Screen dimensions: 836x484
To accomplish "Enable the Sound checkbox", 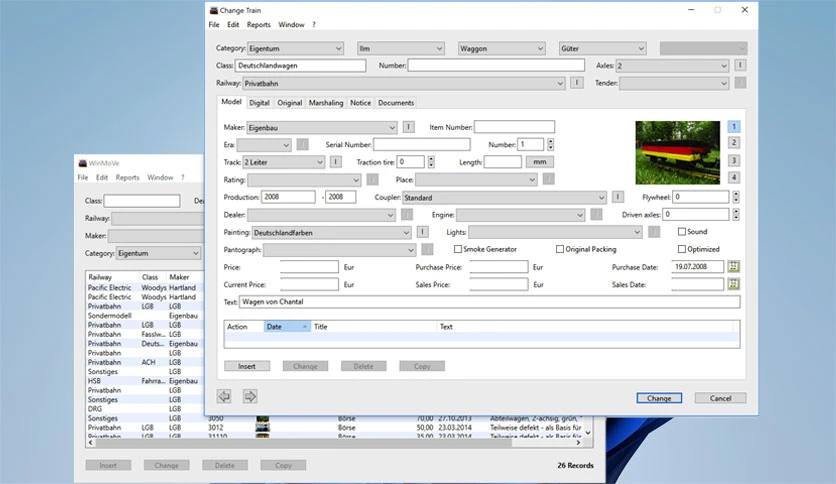I will tap(681, 231).
